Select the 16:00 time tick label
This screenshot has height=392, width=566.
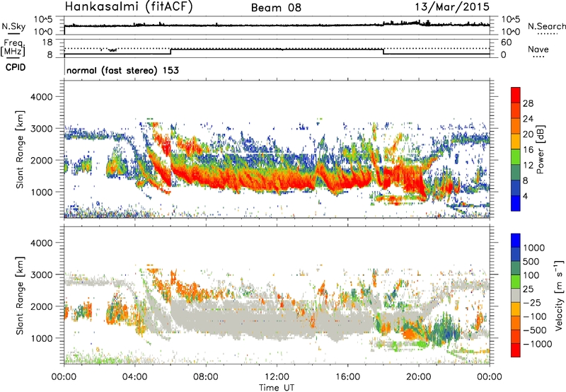[x=347, y=377]
